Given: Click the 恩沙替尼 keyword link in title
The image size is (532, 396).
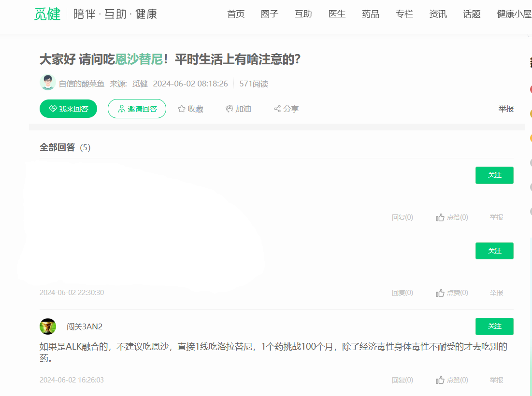Looking at the screenshot, I should (139, 59).
